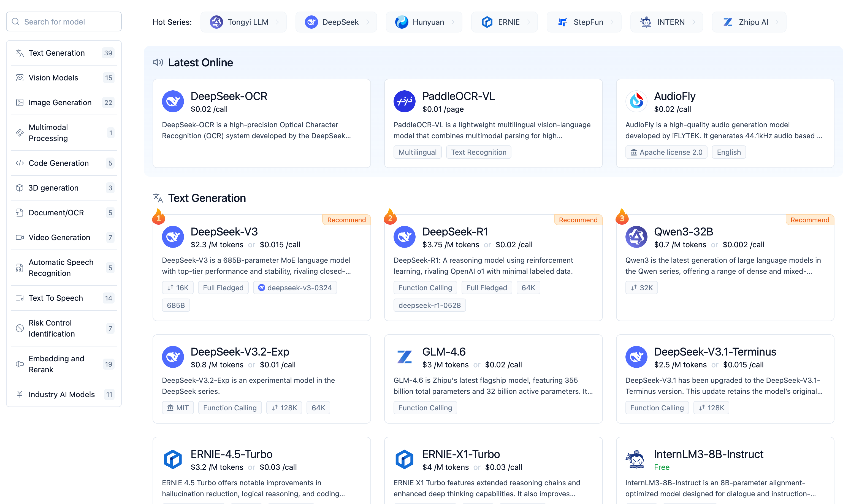
Task: Click the GLM-4.6 Zhipu Z logo
Action: pos(404,357)
